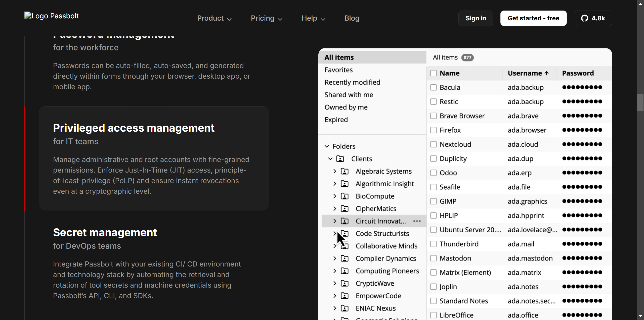Click the GitHub icon showing 4.8k stars

pos(584,18)
